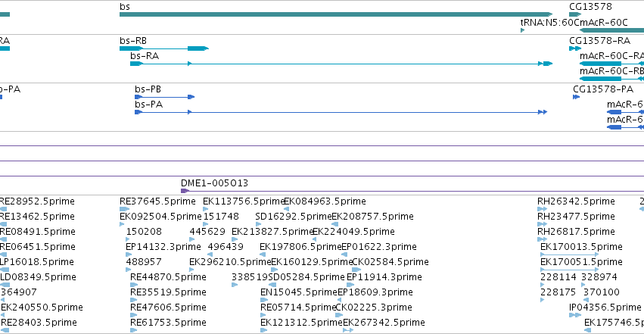Click the RH23477.5prime EST label

576,217
